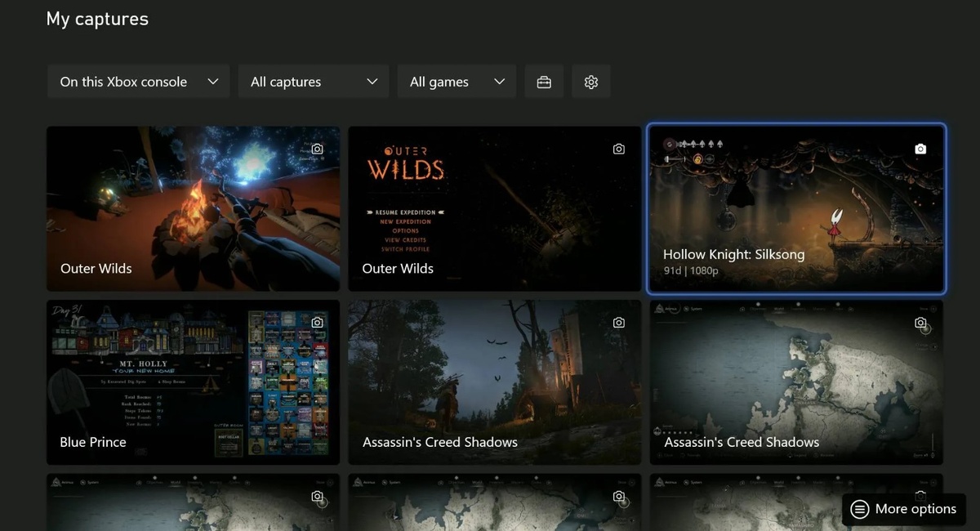The image size is (980, 531).
Task: Open the Assassin's Creed Shadows bats scene capture
Action: pyautogui.click(x=495, y=382)
